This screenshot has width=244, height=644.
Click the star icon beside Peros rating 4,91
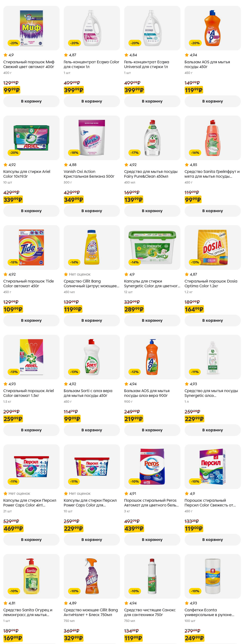click(x=126, y=494)
